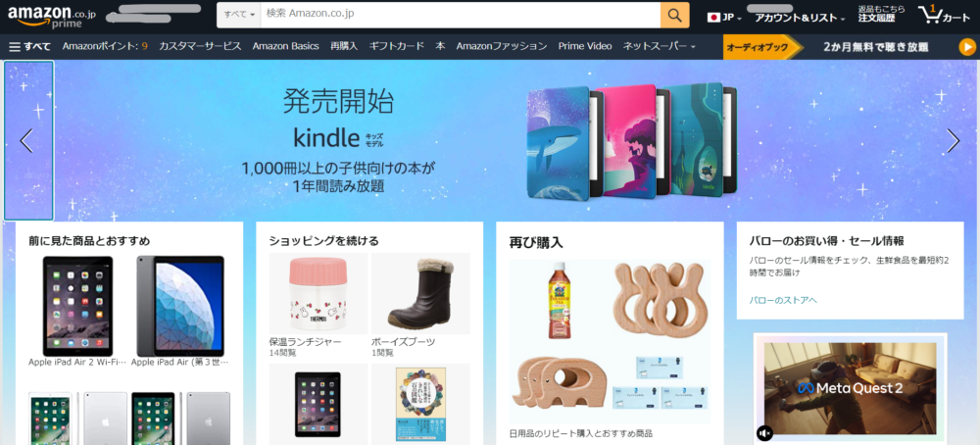Focus the 検索 Amazon.co.jp search field
The width and height of the screenshot is (980, 445).
460,15
